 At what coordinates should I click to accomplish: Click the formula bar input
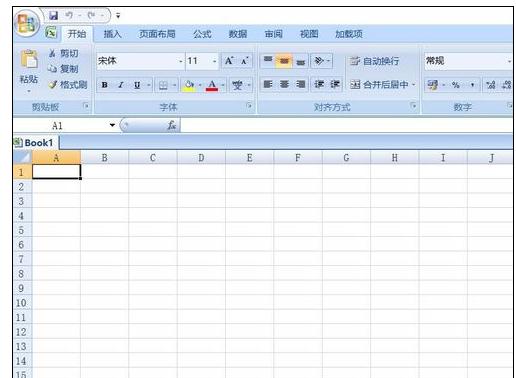347,125
